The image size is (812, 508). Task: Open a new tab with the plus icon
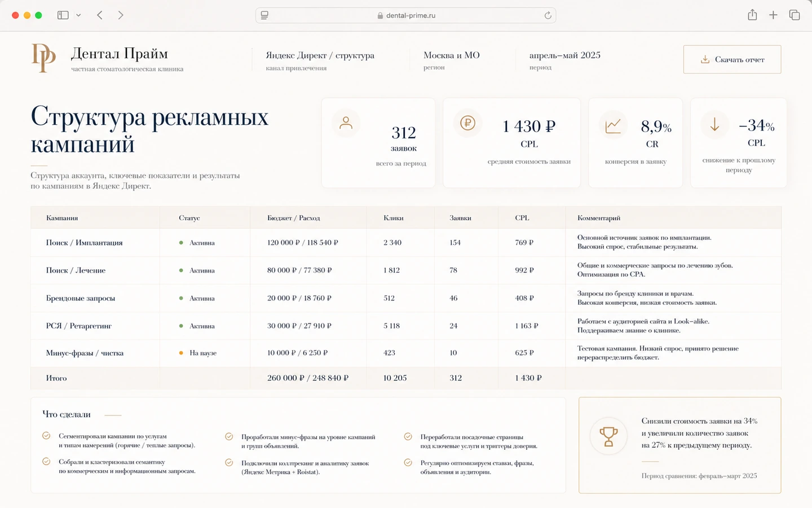(773, 15)
